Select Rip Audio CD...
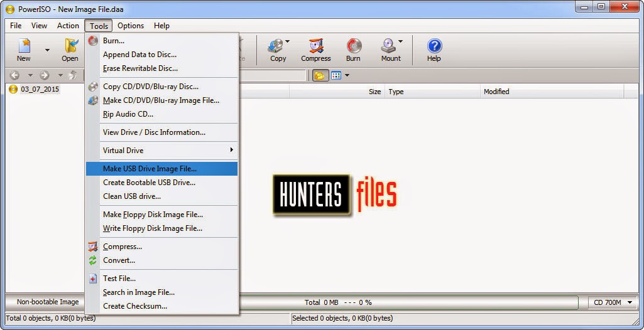This screenshot has height=330, width=644. (162, 114)
